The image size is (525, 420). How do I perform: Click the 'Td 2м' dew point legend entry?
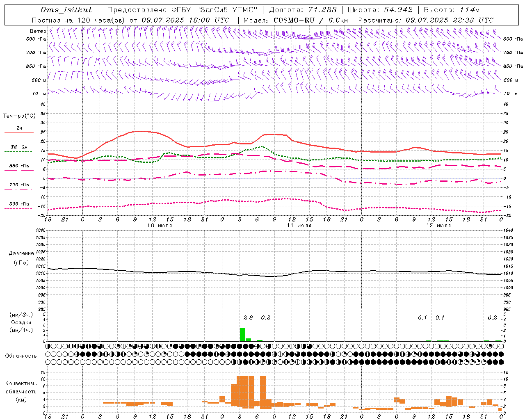19,147
